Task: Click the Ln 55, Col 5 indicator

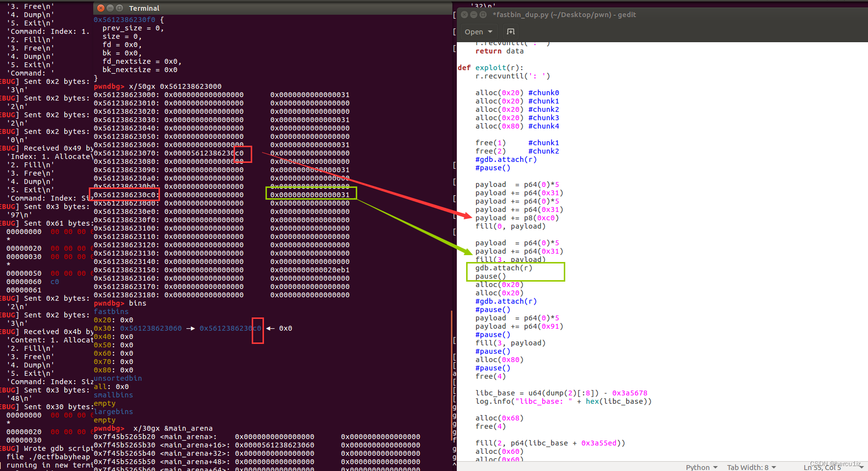Action: [x=822, y=467]
